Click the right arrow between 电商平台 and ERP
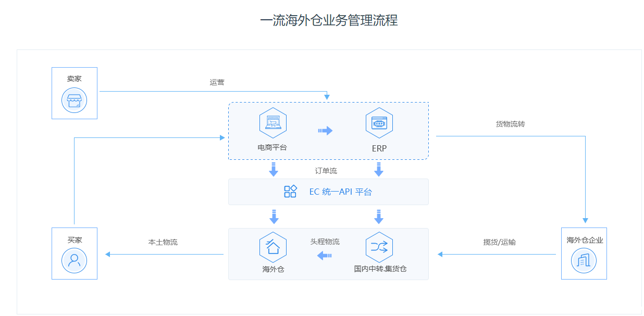This screenshot has height=316, width=644. (325, 131)
